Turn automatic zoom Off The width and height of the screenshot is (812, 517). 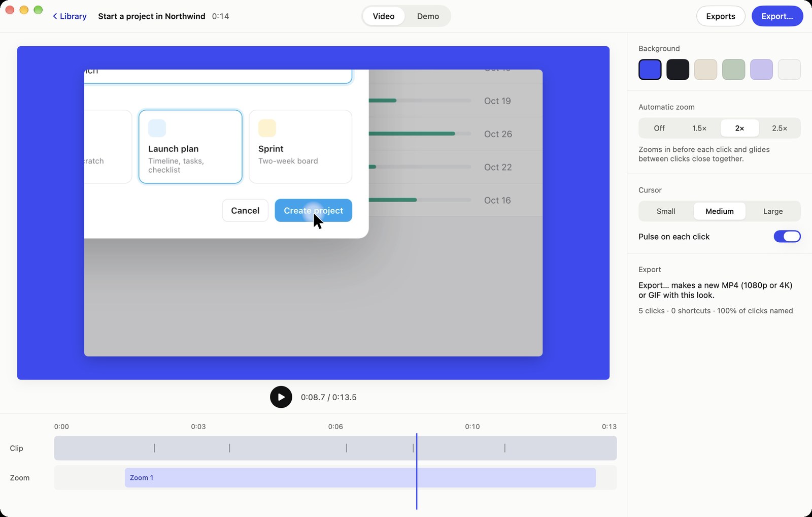(659, 128)
